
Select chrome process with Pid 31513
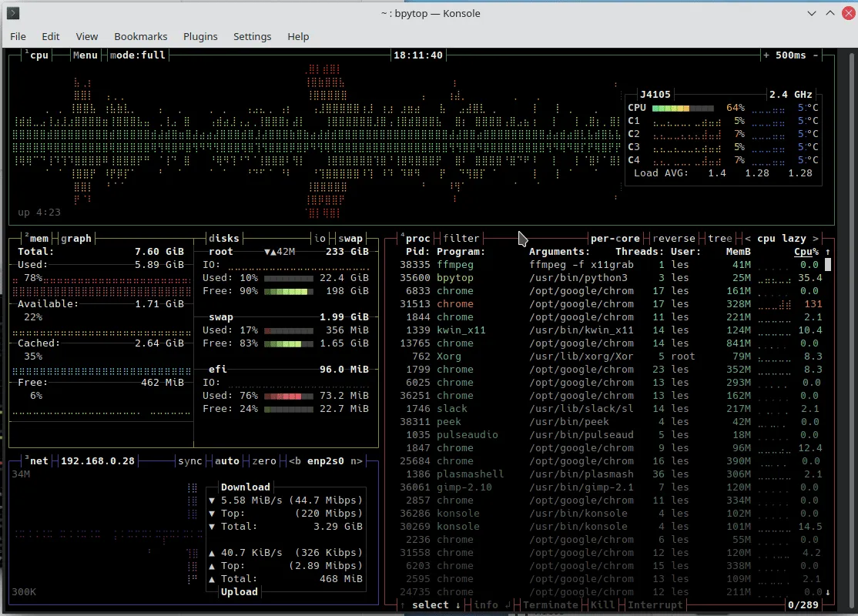(x=609, y=303)
